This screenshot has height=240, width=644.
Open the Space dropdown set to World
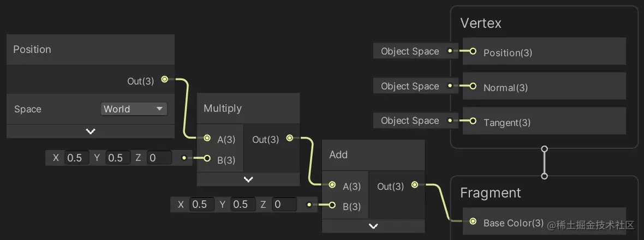coord(134,109)
